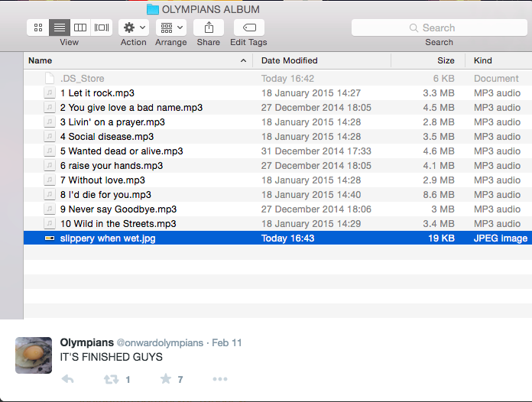This screenshot has height=402, width=532.
Task: Select 2 You give love a bad name.mp3
Action: (277, 108)
